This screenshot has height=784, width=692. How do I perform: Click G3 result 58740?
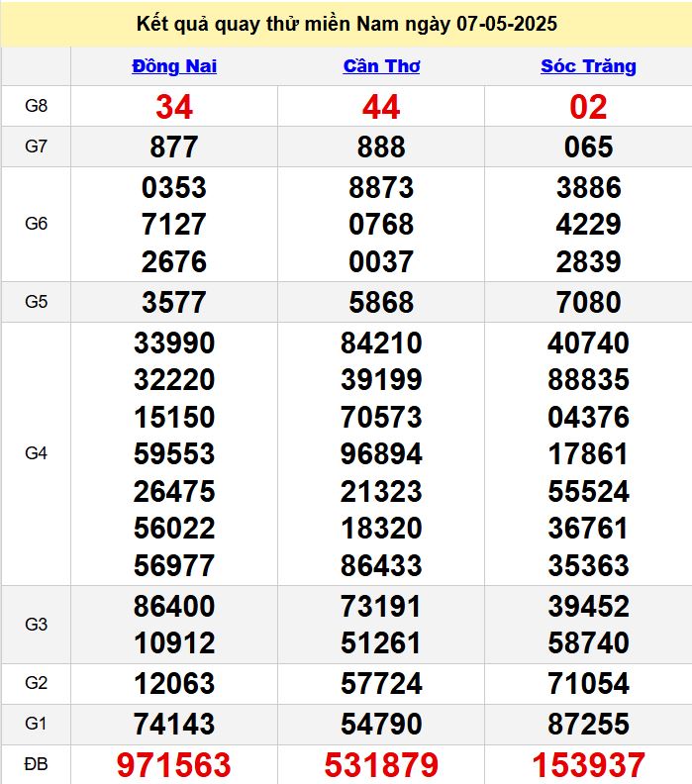tap(588, 642)
